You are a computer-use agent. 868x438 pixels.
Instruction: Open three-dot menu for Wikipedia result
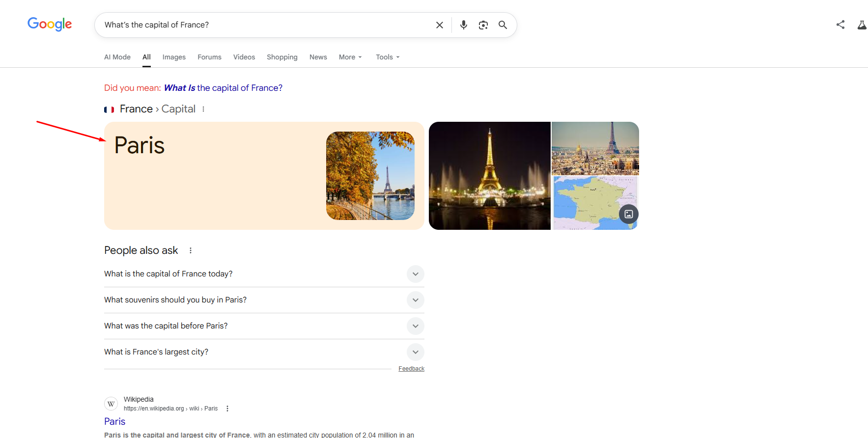click(227, 409)
